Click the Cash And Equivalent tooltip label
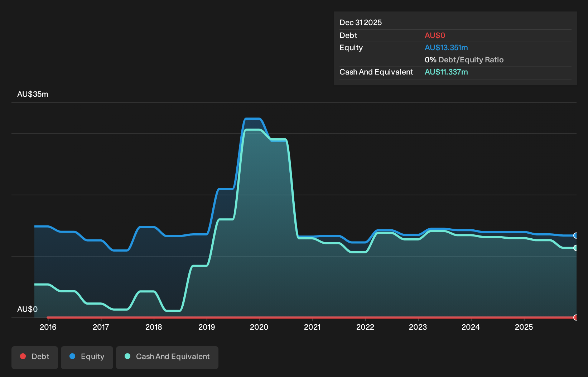This screenshot has height=377, width=588. (x=376, y=72)
